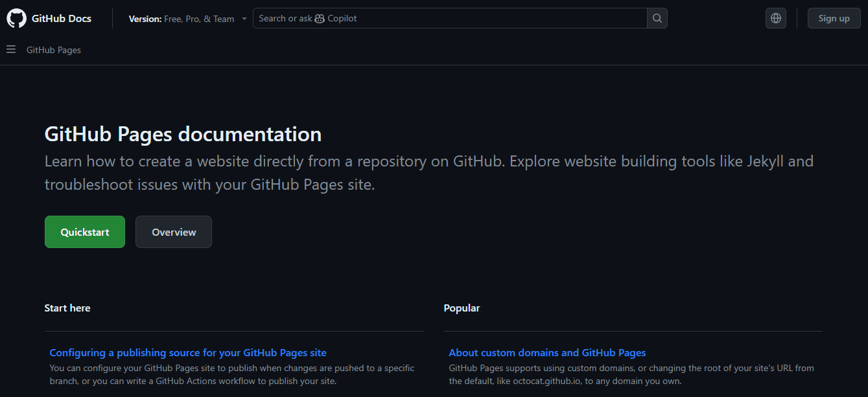Viewport: 868px width, 397px height.
Task: Open the sidebar hamburger menu icon
Action: click(10, 49)
